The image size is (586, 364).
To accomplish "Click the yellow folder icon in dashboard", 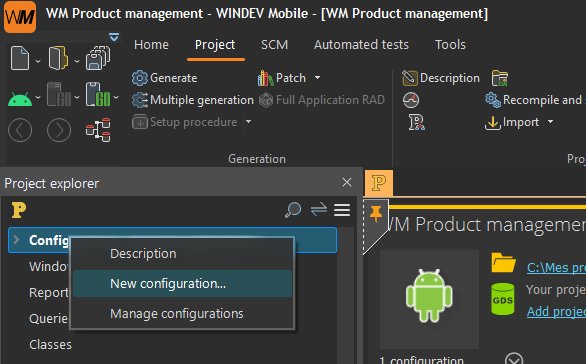I will [x=503, y=262].
